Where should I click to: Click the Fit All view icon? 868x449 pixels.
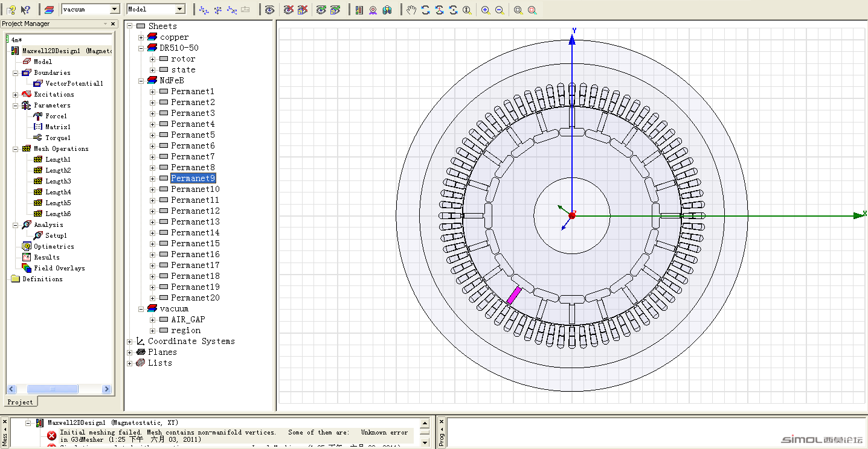(518, 10)
